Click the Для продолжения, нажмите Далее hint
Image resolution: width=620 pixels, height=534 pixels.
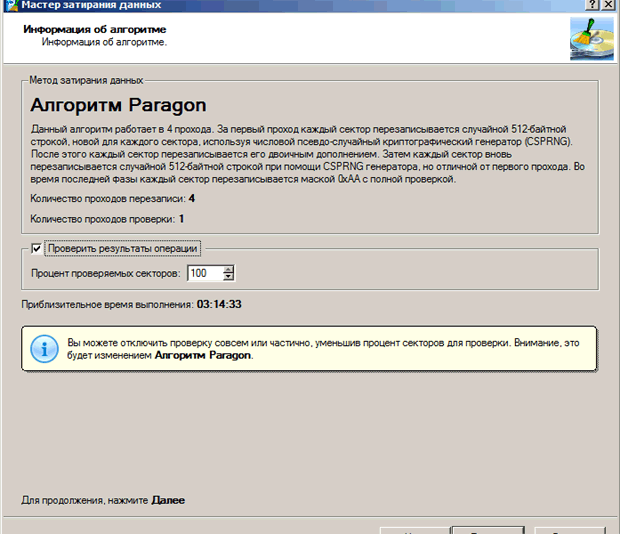[x=103, y=500]
